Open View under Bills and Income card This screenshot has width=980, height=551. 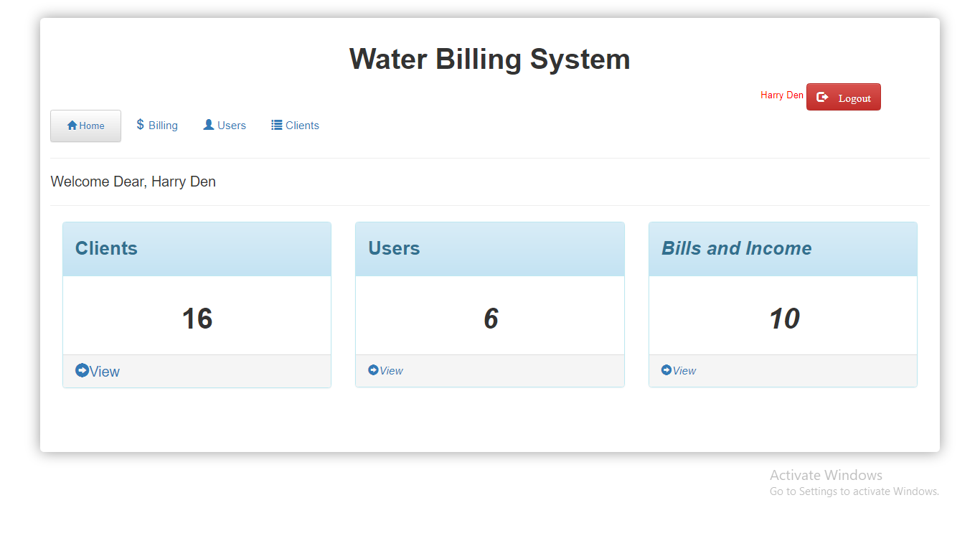click(x=683, y=370)
